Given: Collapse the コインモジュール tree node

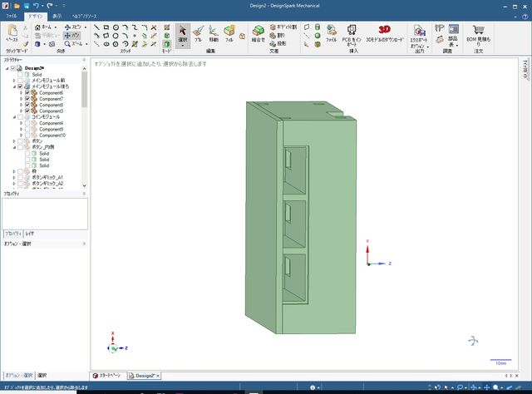Looking at the screenshot, I should tap(14, 117).
